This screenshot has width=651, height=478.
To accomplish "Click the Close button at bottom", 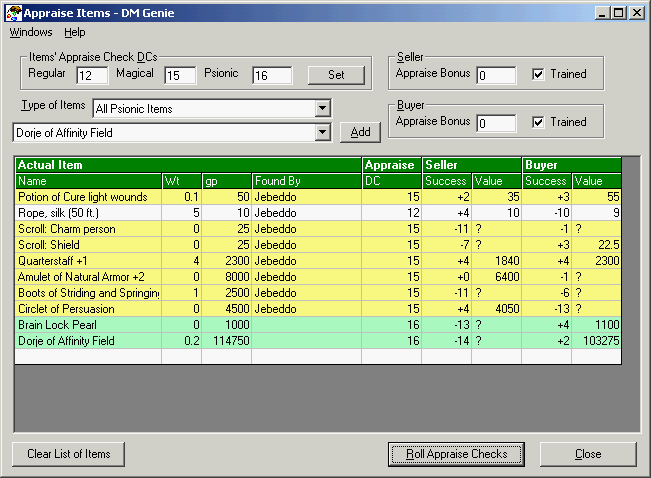I will point(588,454).
